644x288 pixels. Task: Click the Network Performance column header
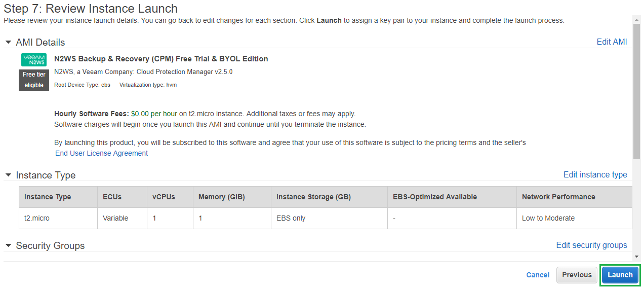pyautogui.click(x=558, y=197)
